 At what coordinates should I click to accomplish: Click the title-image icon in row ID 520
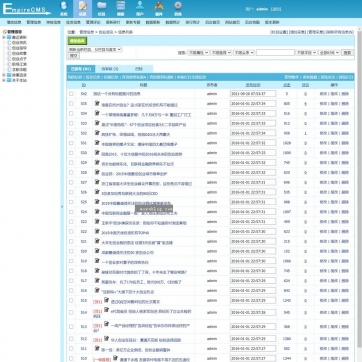pos(97,251)
